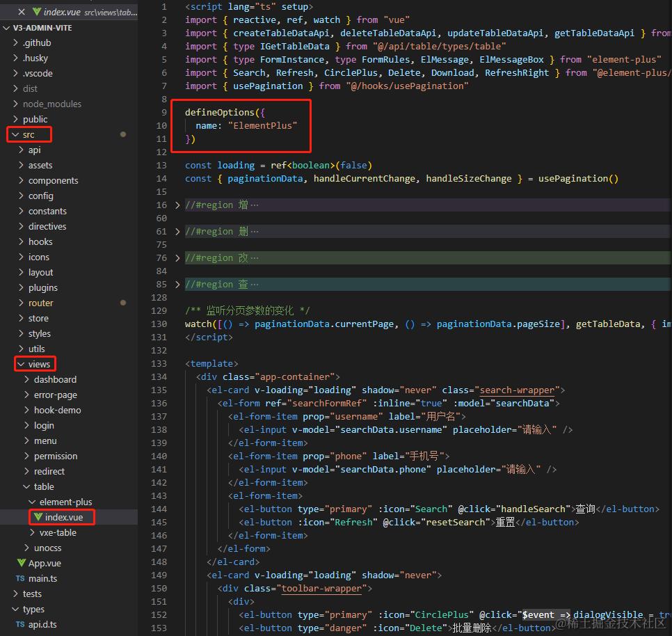The image size is (672, 636).
Task: Open the hooks folder
Action: 40,241
